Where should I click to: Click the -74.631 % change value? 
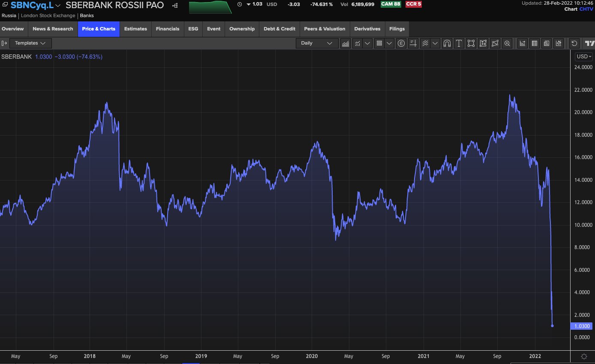click(x=322, y=4)
